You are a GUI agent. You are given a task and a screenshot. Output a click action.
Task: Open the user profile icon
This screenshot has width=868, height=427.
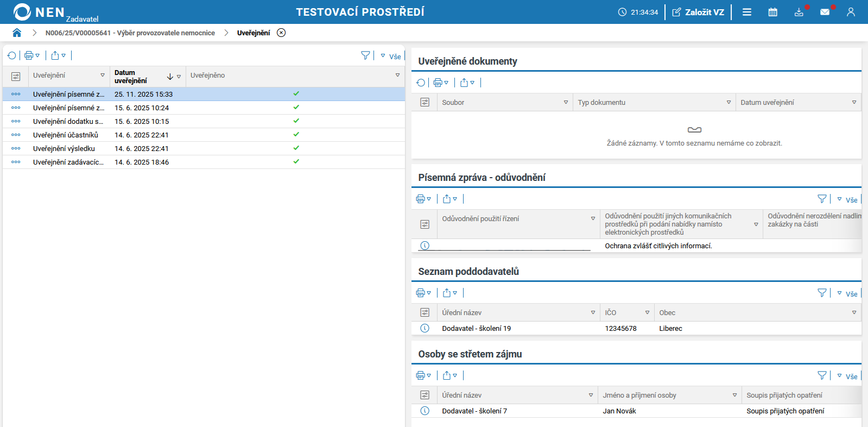click(851, 12)
